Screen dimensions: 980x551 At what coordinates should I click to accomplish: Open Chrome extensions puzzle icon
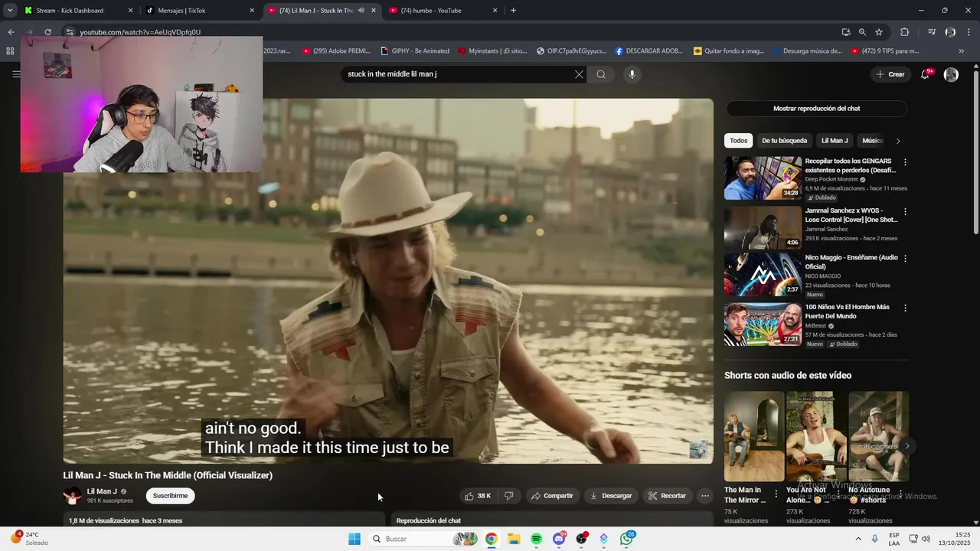(x=905, y=32)
